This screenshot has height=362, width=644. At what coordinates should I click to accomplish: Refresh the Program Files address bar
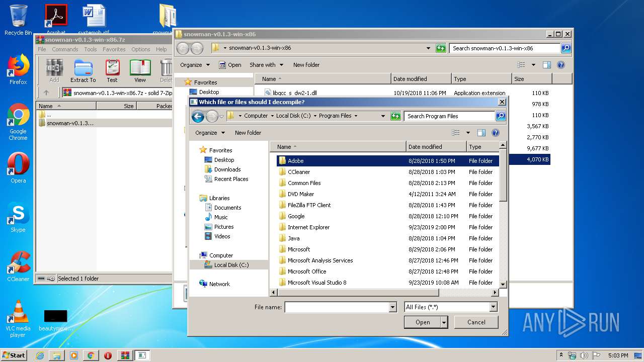[395, 116]
